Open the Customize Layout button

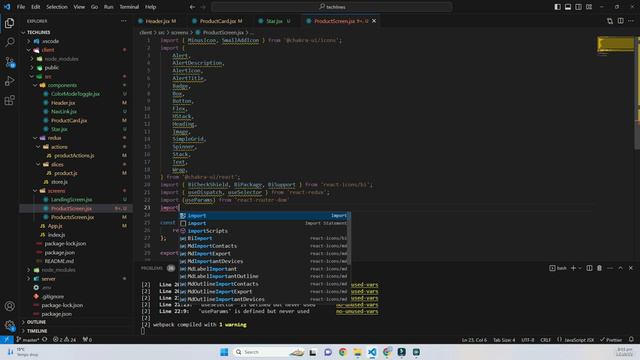[589, 7]
